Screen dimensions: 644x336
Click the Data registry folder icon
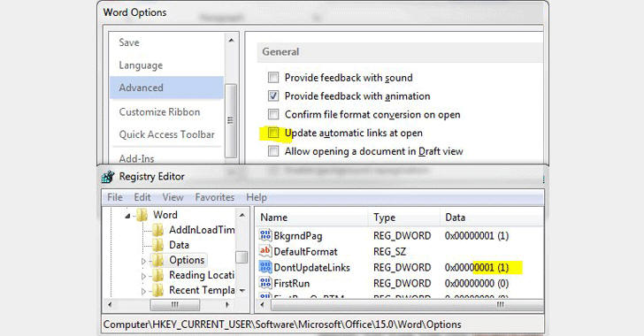click(x=157, y=245)
